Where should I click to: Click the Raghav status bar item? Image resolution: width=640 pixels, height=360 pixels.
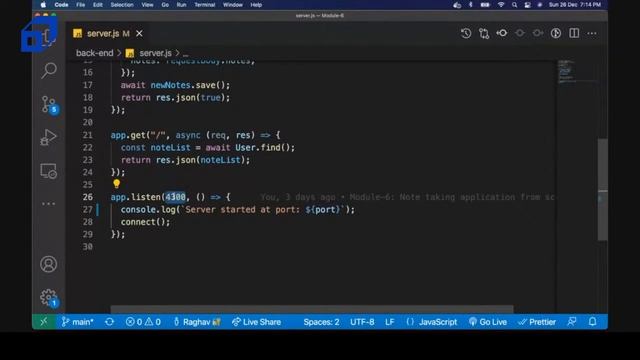pos(197,322)
